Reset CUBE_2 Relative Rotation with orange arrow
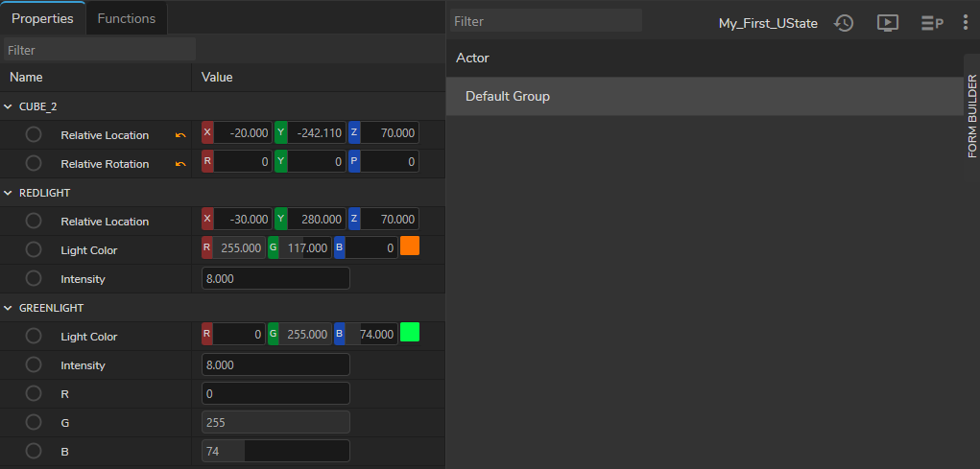 pos(180,164)
